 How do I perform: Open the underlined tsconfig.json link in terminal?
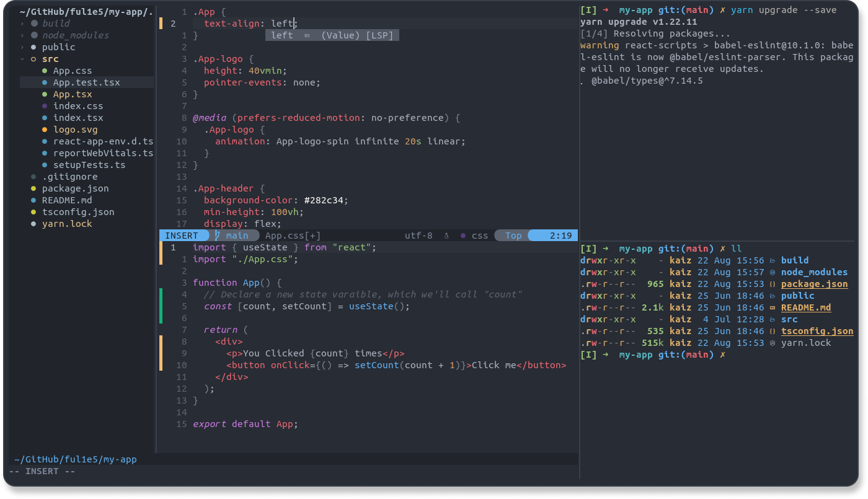(x=817, y=331)
